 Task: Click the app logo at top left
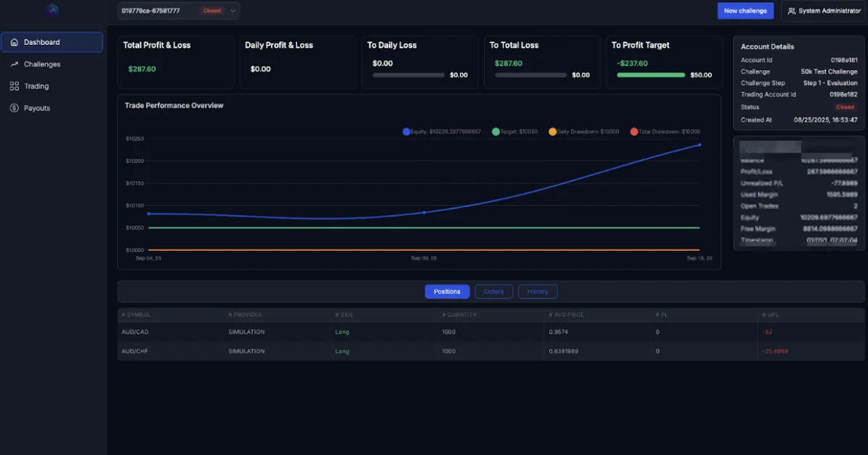point(51,11)
